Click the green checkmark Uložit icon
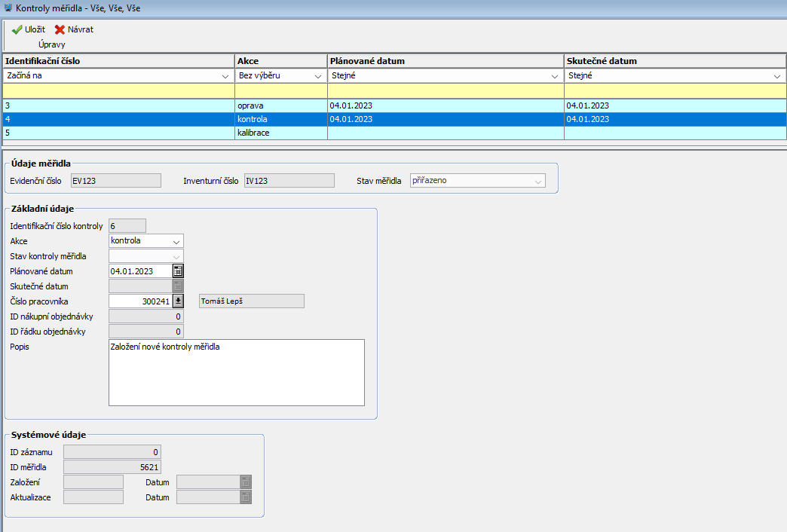 pos(17,29)
